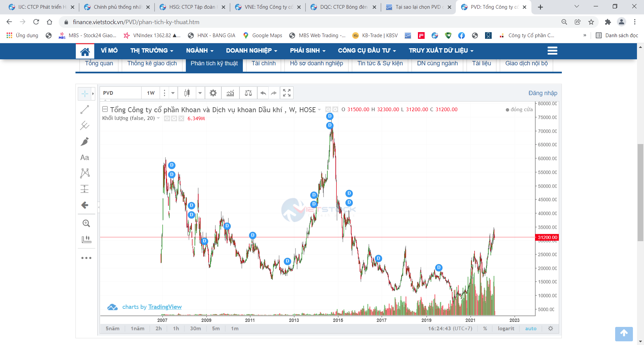Open the Thống kê giao dịch tab
Image resolution: width=644 pixels, height=345 pixels.
[x=152, y=64]
